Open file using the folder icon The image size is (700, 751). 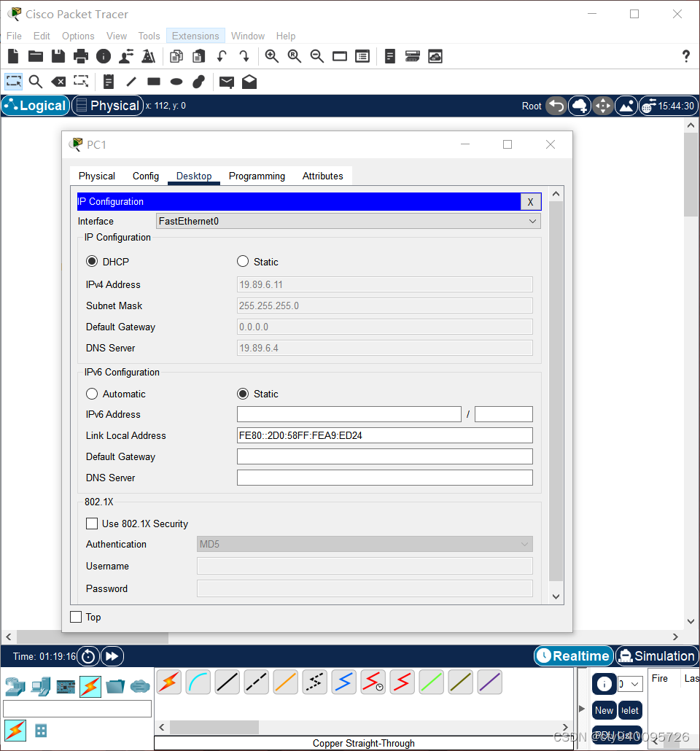36,57
